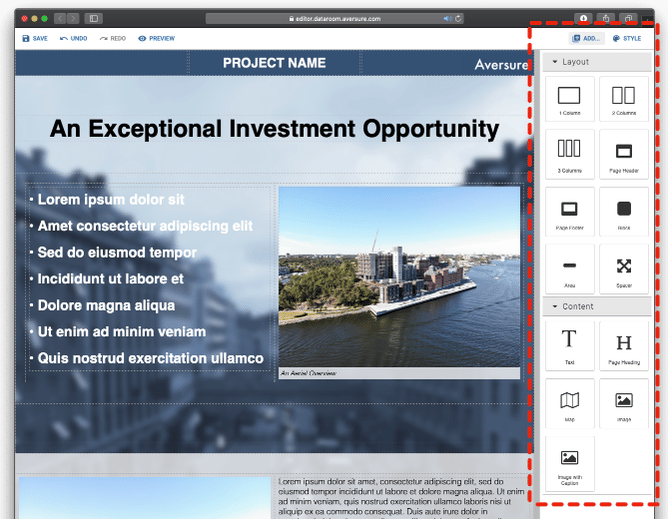This screenshot has width=668, height=519.
Task: Insert a Page Footer element
Action: click(x=569, y=212)
